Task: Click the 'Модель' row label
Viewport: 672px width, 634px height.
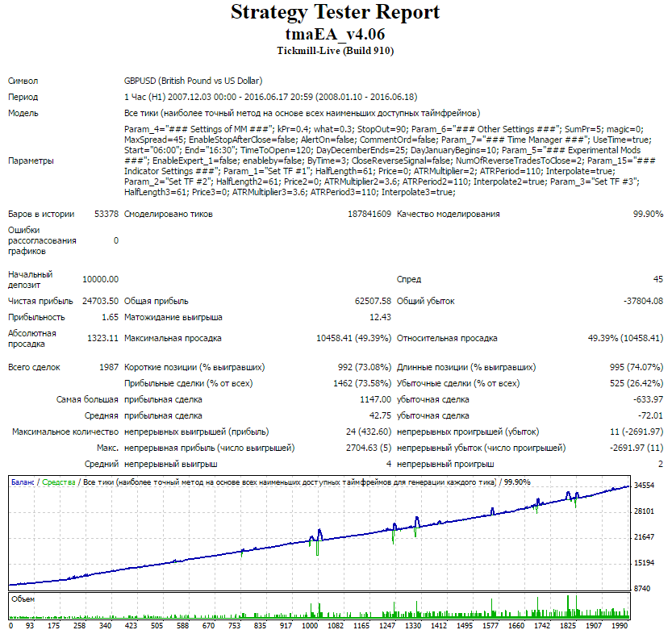Action: pyautogui.click(x=23, y=114)
